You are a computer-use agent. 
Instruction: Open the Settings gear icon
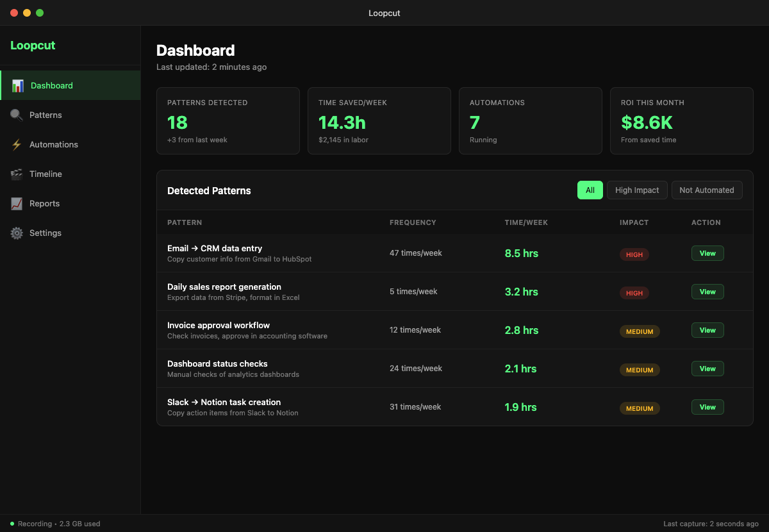click(16, 233)
